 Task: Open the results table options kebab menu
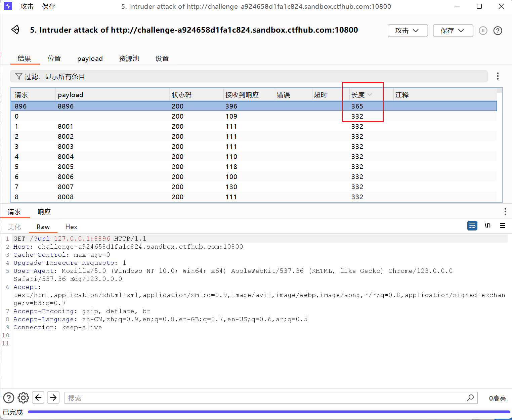498,76
